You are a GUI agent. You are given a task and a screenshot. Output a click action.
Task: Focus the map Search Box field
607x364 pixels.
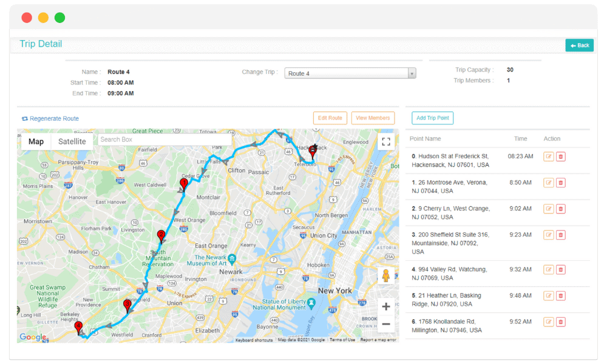coord(164,140)
